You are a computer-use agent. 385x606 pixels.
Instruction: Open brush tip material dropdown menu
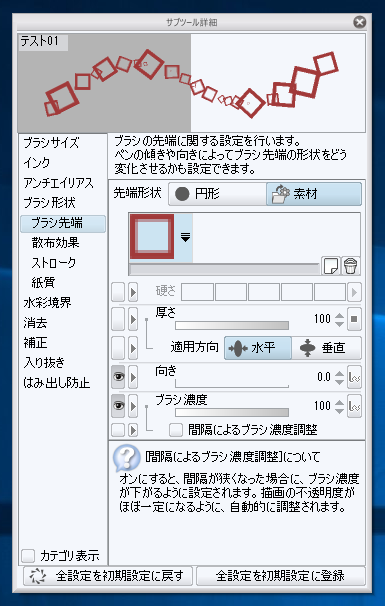click(186, 237)
